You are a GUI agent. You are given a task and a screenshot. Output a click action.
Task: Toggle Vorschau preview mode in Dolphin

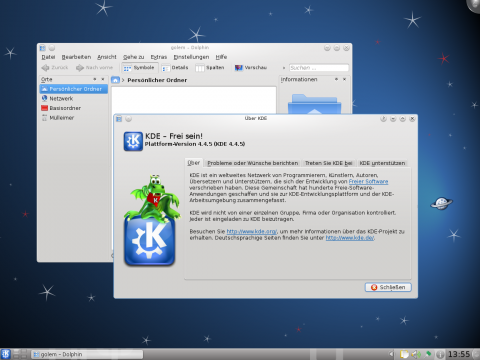tap(251, 68)
